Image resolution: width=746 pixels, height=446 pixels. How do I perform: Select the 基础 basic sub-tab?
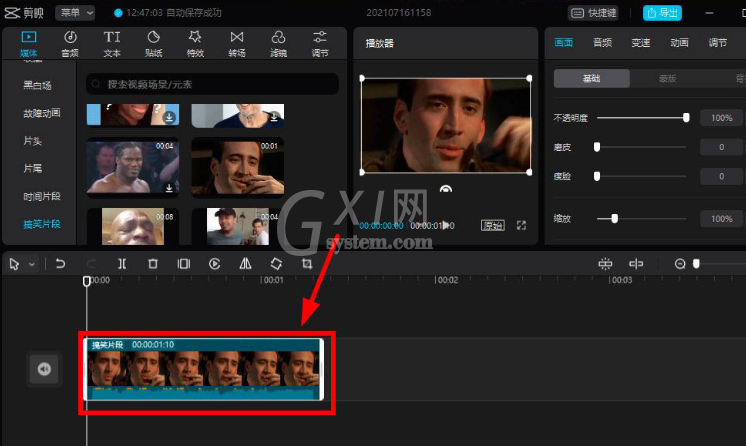[x=591, y=79]
